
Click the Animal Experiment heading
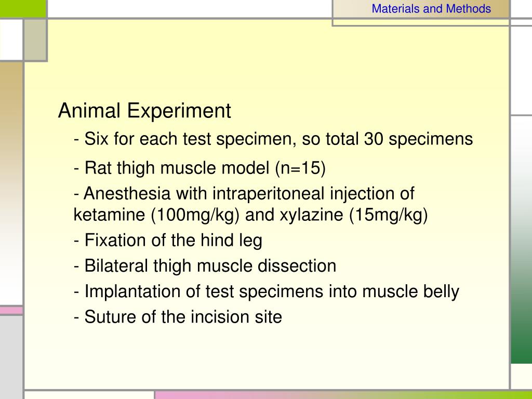(144, 111)
